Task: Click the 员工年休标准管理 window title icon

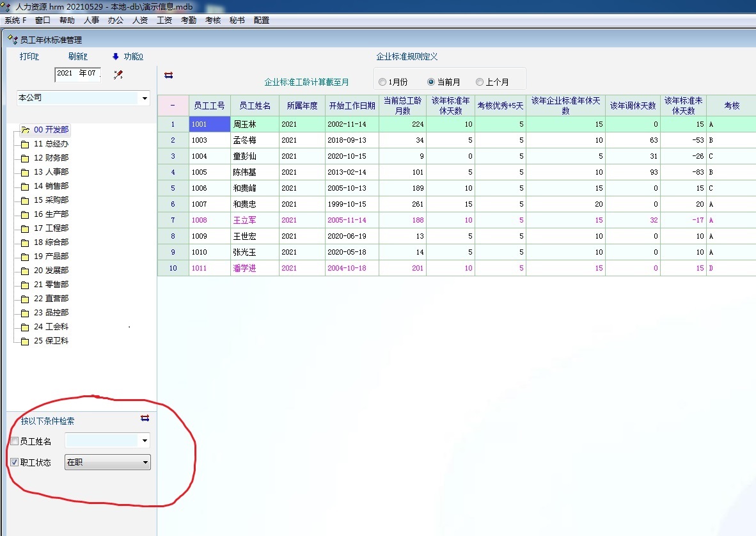Action: 12,40
